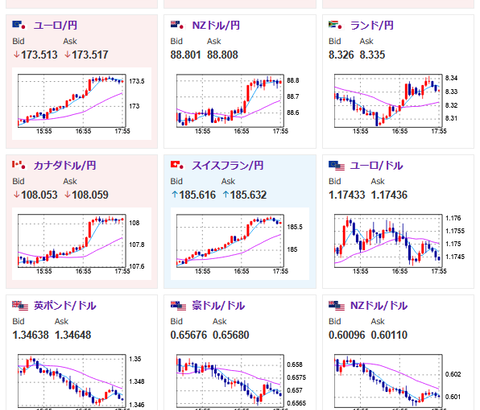480x410 pixels.
Task: Click the Canada Dollar/Yen flag icon
Action: click(19, 165)
